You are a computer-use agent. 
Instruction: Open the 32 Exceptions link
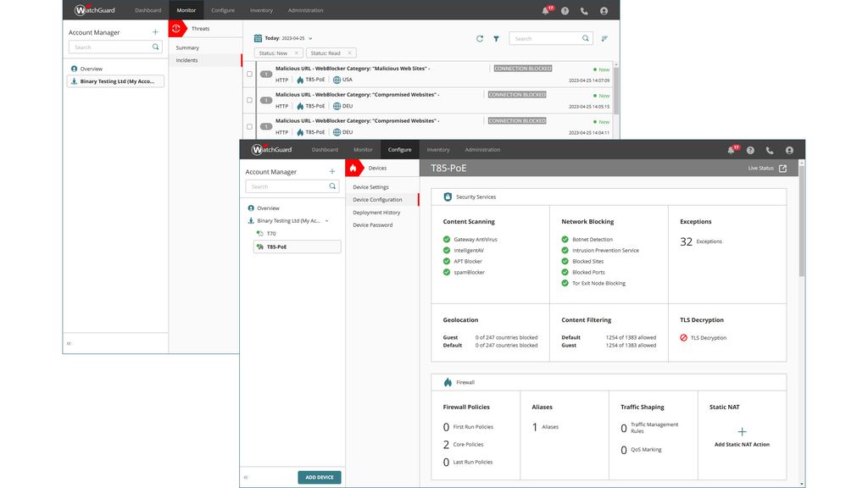(702, 241)
